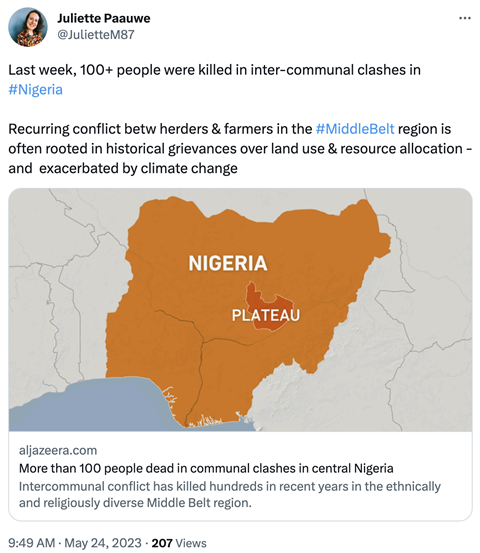Open the #MiddleBelt hashtag
The image size is (480, 553).
355,129
